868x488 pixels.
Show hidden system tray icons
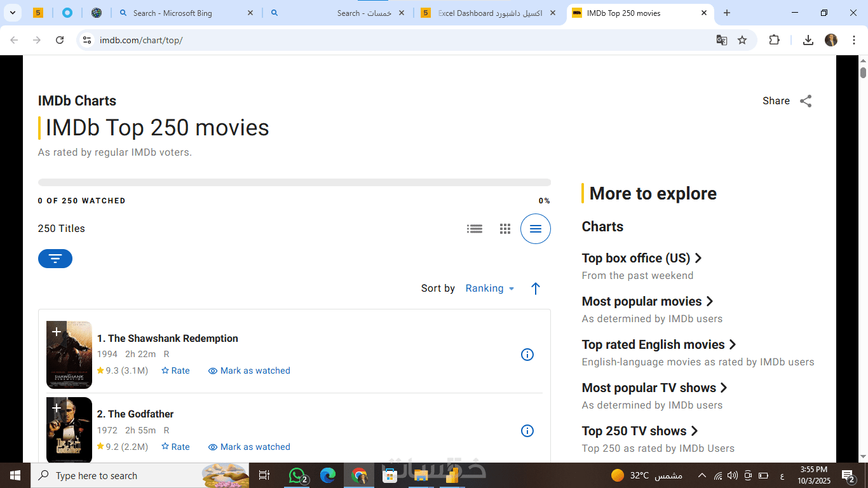702,475
